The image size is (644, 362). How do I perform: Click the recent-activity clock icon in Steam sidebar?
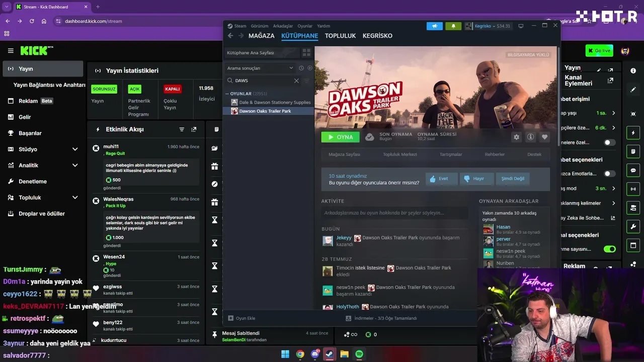pos(301,68)
